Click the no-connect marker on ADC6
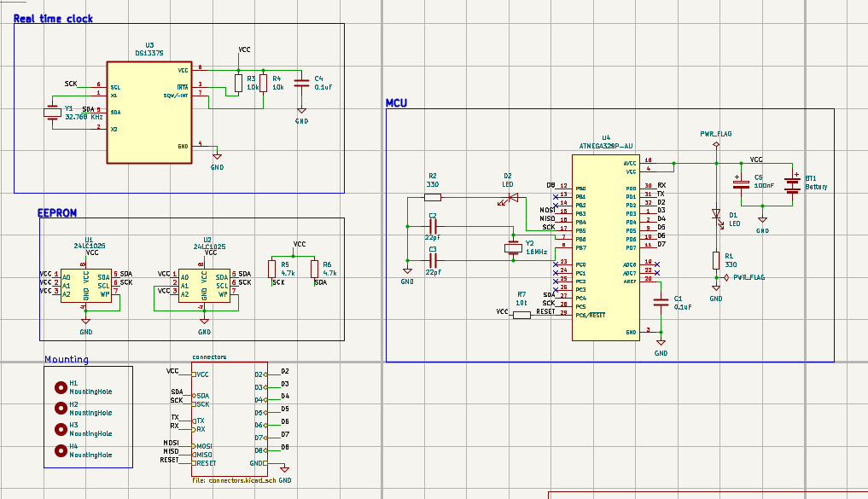 point(657,264)
